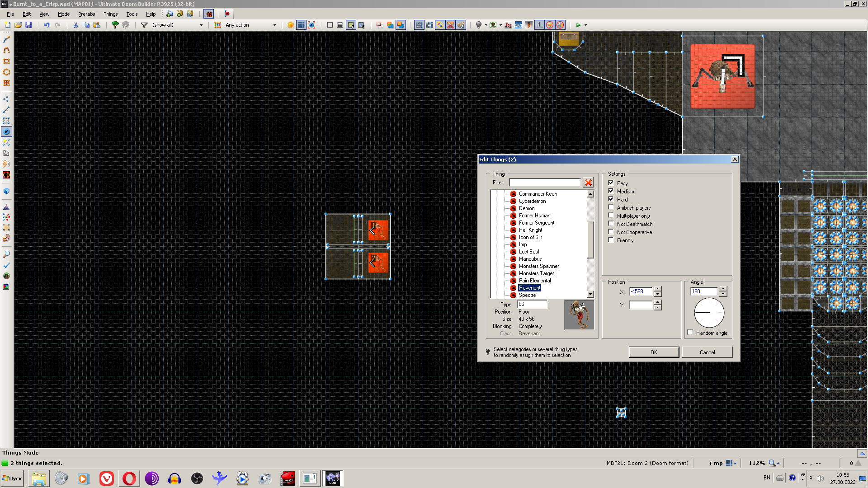Cancel the Edit Things dialog

707,352
